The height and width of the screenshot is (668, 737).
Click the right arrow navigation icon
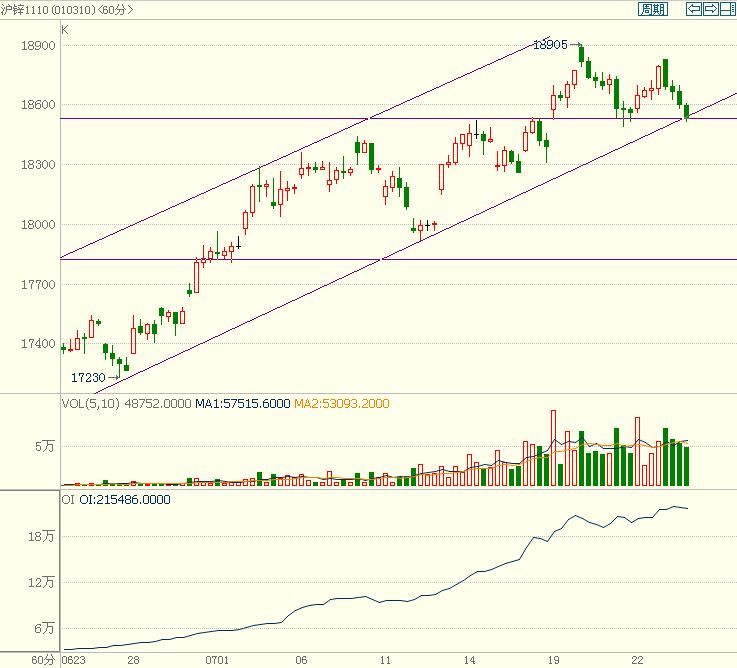tap(710, 9)
